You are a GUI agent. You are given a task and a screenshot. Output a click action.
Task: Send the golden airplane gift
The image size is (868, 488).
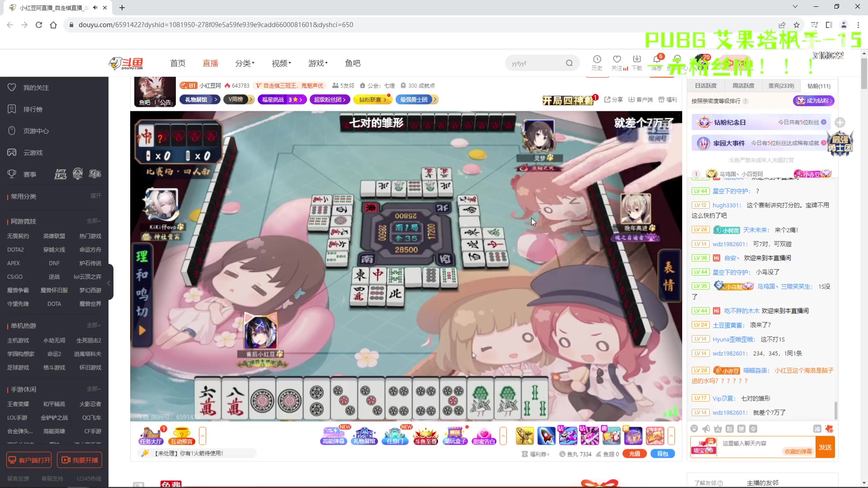[x=524, y=436]
